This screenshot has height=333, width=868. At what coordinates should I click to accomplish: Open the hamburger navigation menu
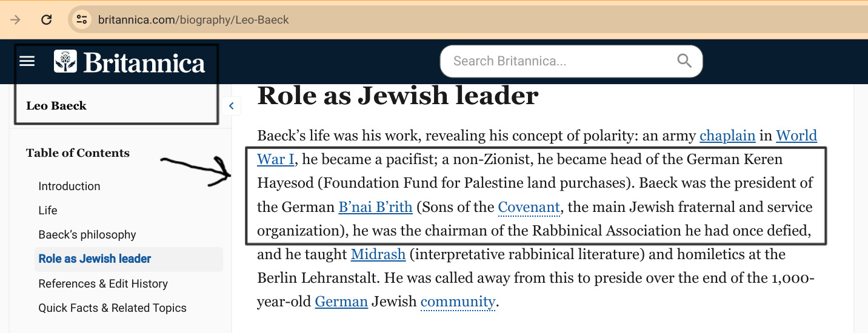click(27, 61)
